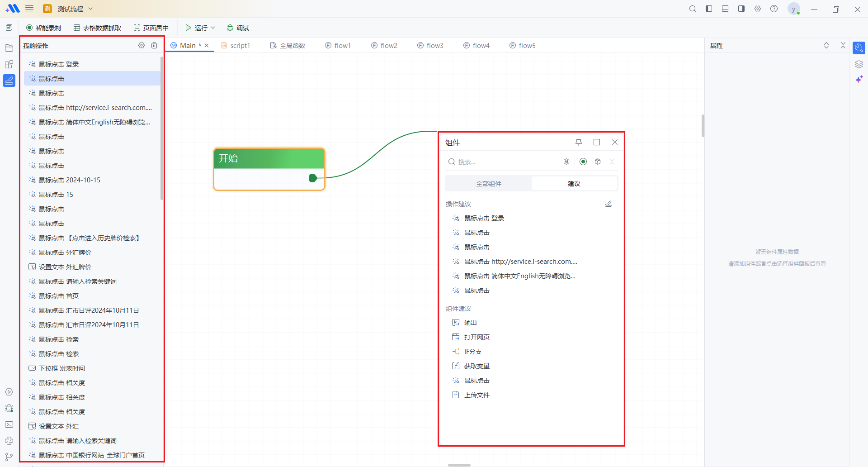Click the save icon left of 智能录制
The width and height of the screenshot is (868, 467).
[x=9, y=28]
